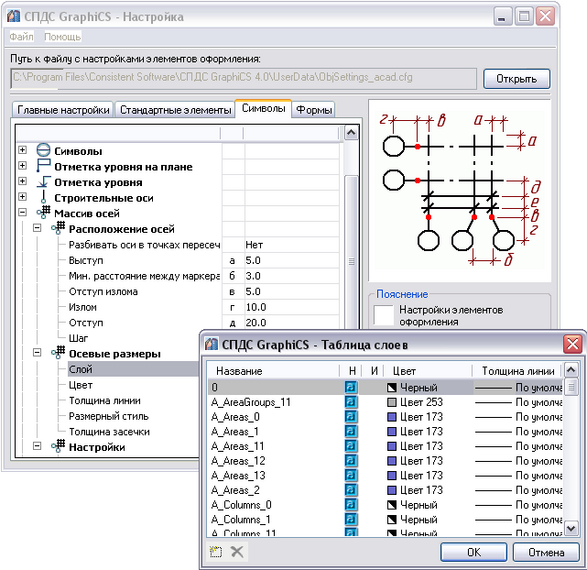Collapse the Осевые размеры node

click(37, 353)
